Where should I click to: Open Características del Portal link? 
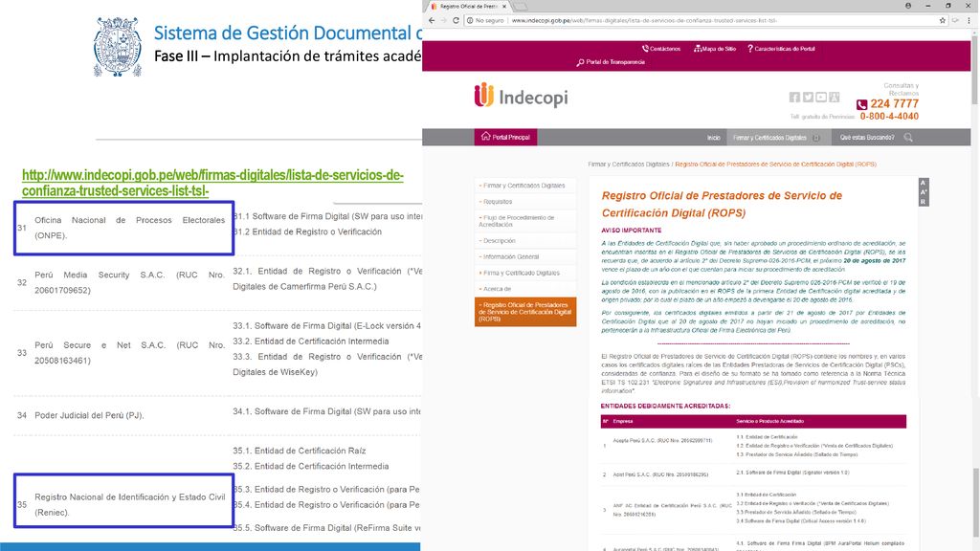point(781,49)
